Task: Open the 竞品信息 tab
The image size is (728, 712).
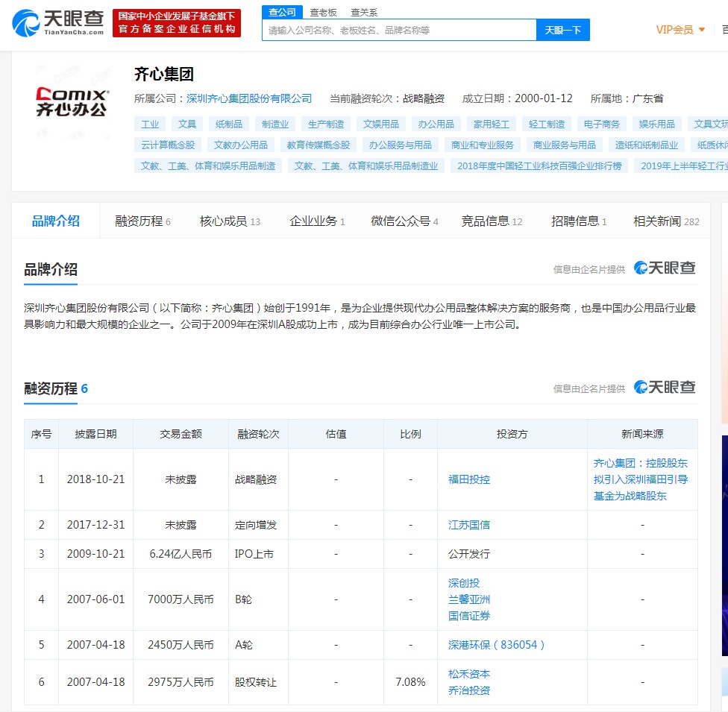Action: (x=492, y=221)
